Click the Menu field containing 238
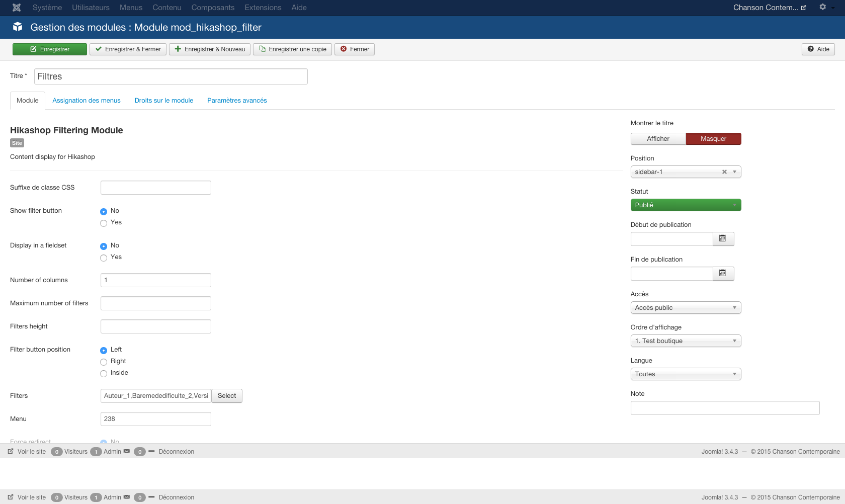Viewport: 845px width, 504px height. [156, 419]
